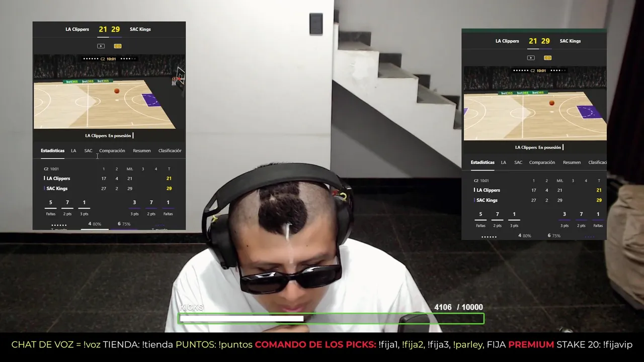This screenshot has width=644, height=362.
Task: Click SAC Kings header name in right widget
Action: (x=570, y=41)
